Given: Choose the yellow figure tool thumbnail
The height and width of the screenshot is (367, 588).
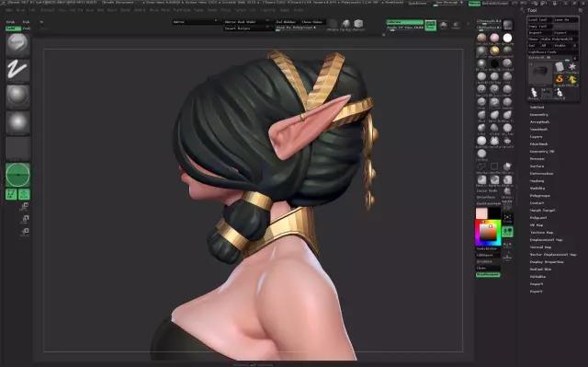Looking at the screenshot, I should pyautogui.click(x=571, y=79).
